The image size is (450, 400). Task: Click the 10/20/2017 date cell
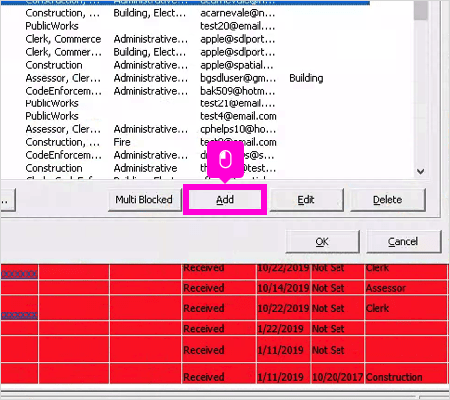[337, 377]
